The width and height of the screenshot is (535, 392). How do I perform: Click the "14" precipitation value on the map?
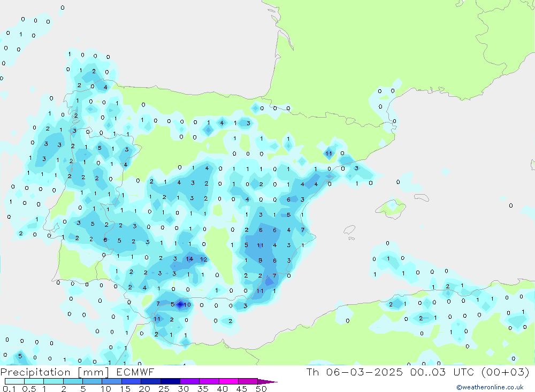point(189,259)
